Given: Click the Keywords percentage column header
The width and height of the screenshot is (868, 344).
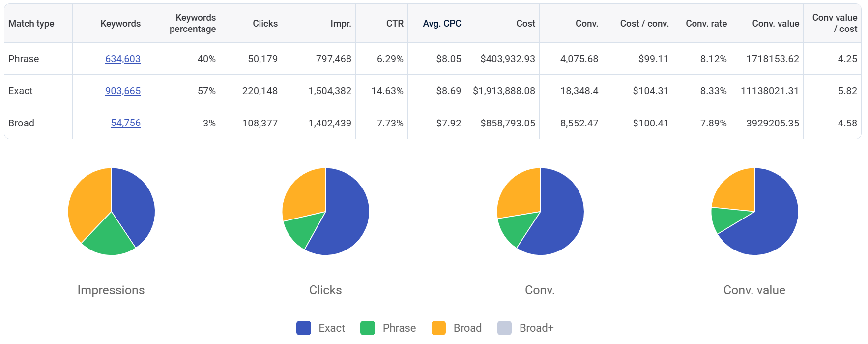Looking at the screenshot, I should [x=192, y=23].
